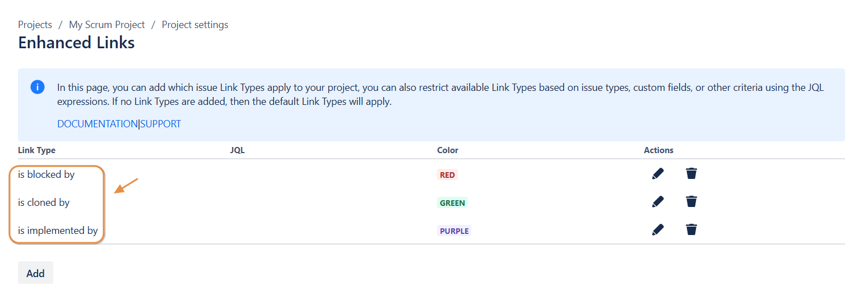868x290 pixels.
Task: Navigate to My Scrum Project breadcrumb
Action: 106,25
